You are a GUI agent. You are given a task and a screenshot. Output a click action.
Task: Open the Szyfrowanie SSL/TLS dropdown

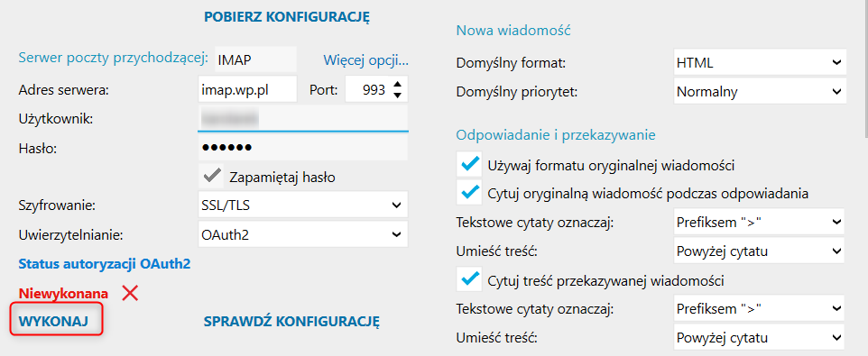303,205
